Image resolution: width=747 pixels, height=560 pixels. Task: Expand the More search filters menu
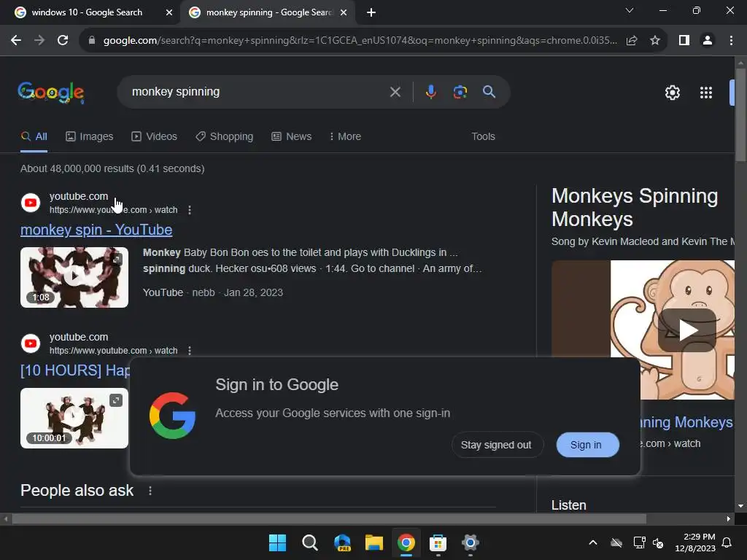click(x=345, y=136)
